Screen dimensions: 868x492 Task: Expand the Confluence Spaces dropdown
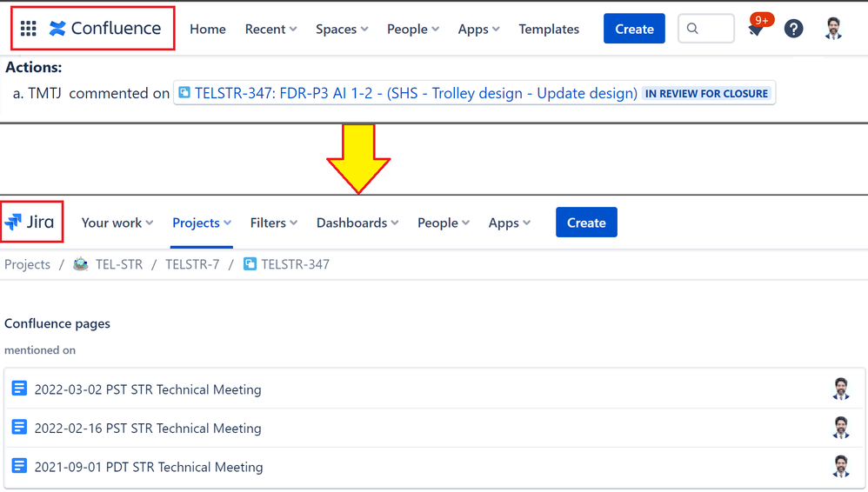[342, 30]
